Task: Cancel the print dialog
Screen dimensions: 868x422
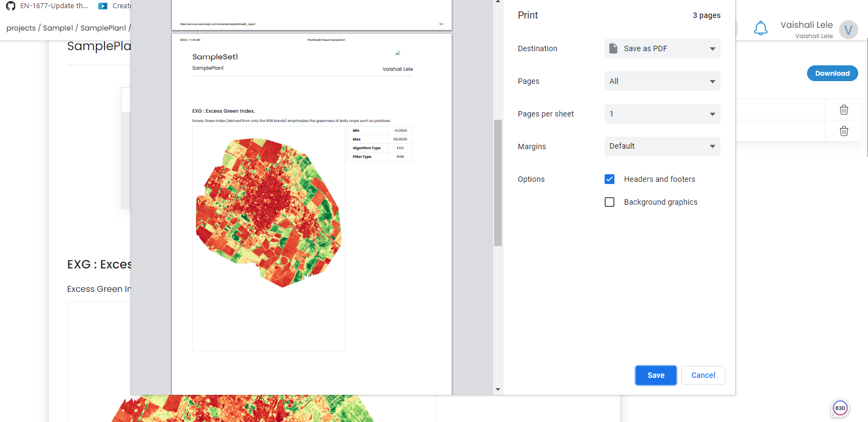Action: click(x=703, y=375)
